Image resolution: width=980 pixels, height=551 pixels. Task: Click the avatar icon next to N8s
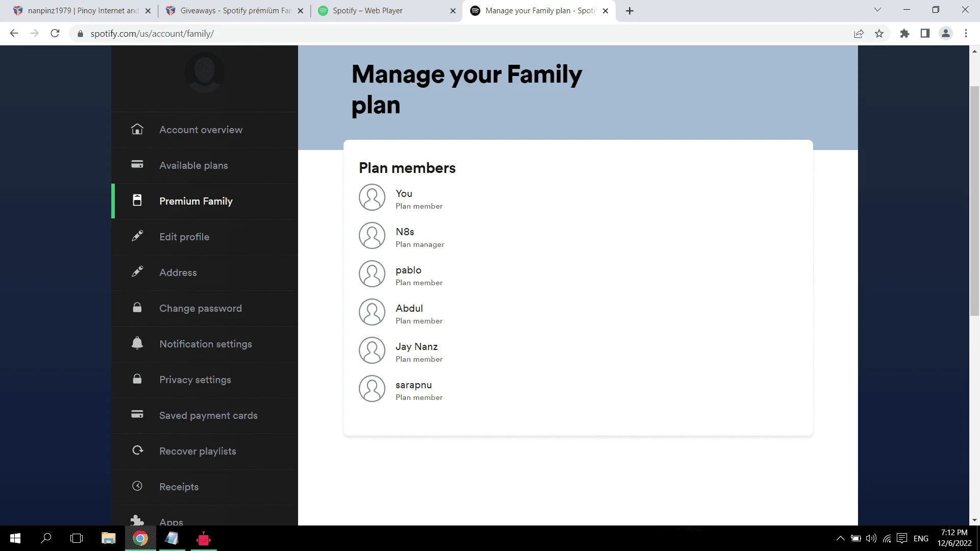[x=372, y=236]
